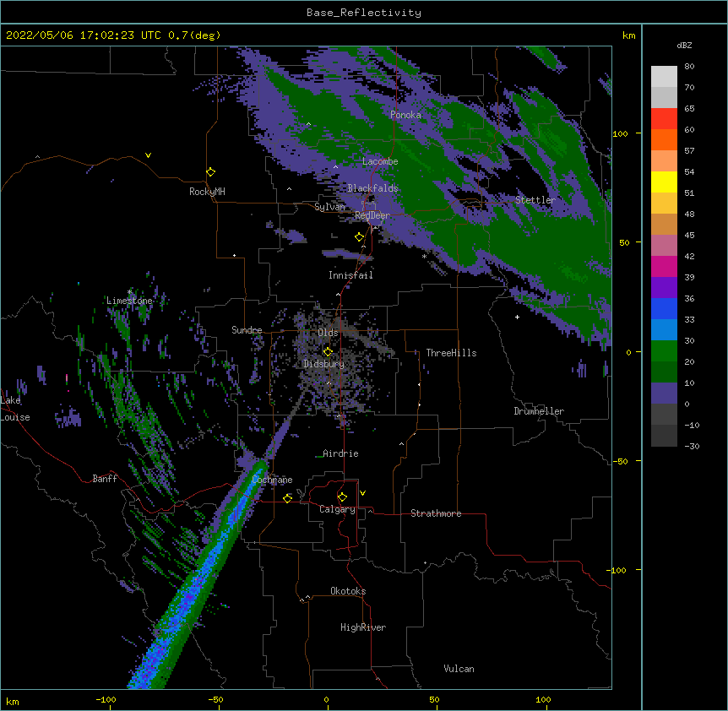This screenshot has height=711, width=728.
Task: Click the Airdrie city label
Action: click(341, 453)
